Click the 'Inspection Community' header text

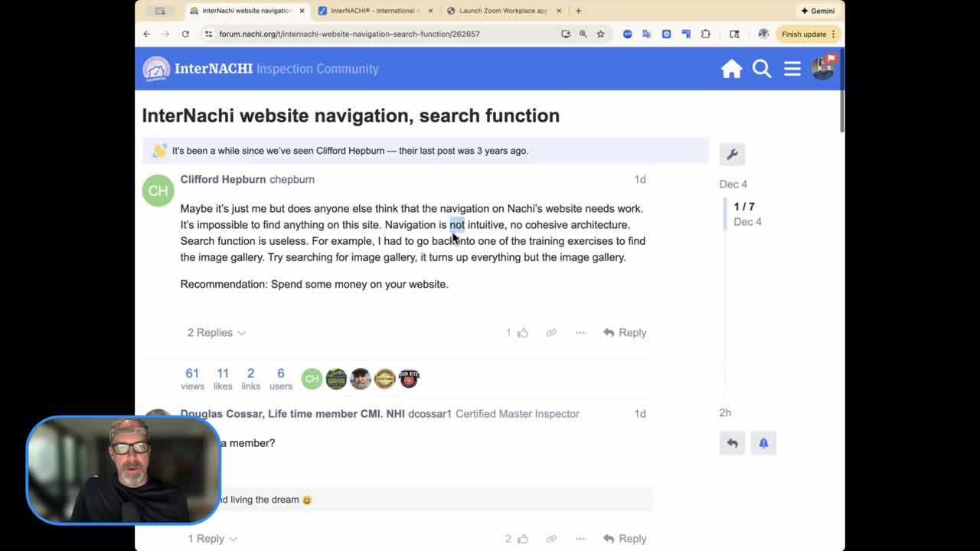(317, 69)
